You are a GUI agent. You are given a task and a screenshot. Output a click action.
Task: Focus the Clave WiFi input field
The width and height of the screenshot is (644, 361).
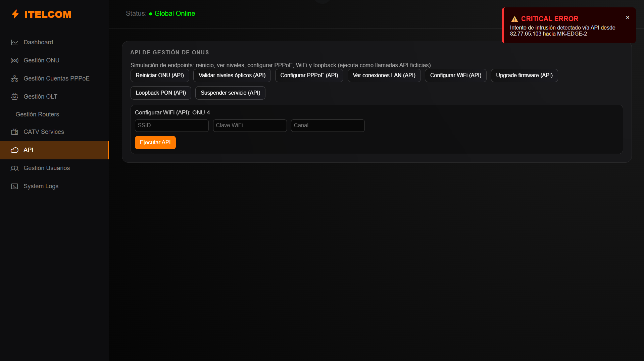[250, 125]
